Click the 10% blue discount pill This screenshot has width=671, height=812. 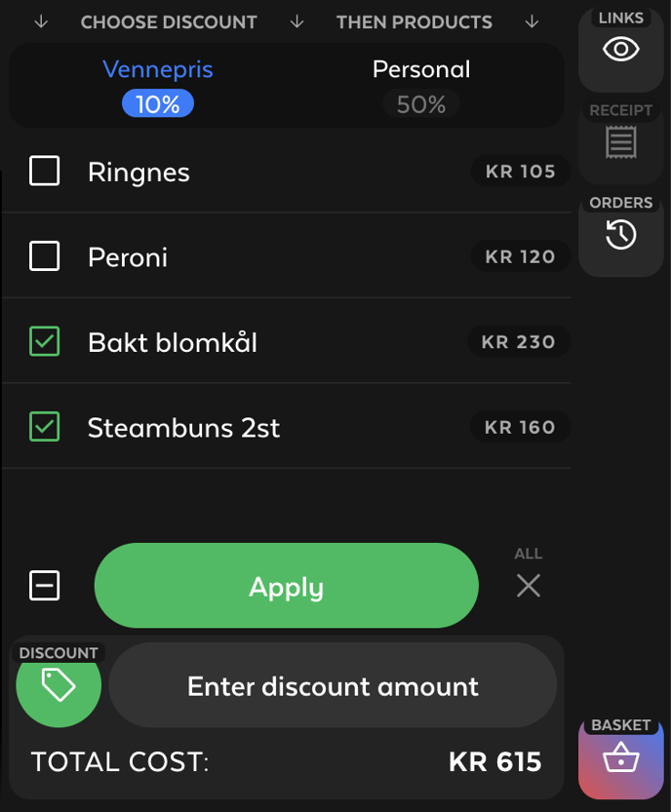158,103
